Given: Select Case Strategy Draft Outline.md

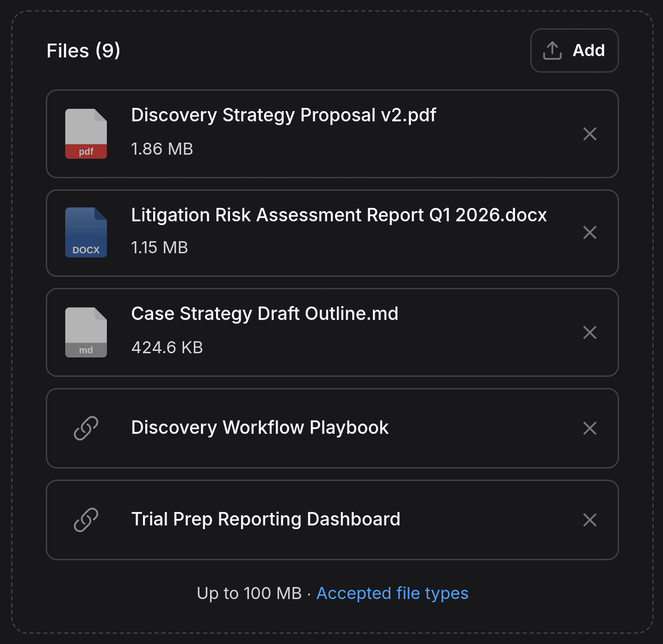Looking at the screenshot, I should coord(265,314).
